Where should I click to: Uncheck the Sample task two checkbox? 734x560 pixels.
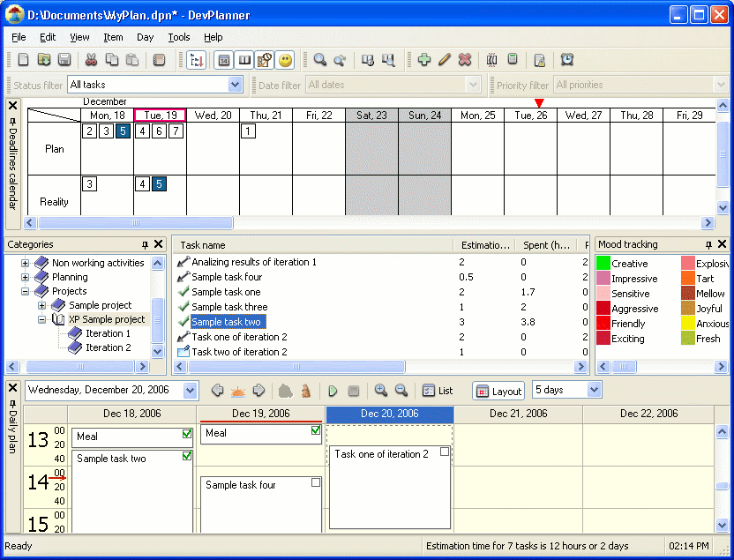coord(187,456)
